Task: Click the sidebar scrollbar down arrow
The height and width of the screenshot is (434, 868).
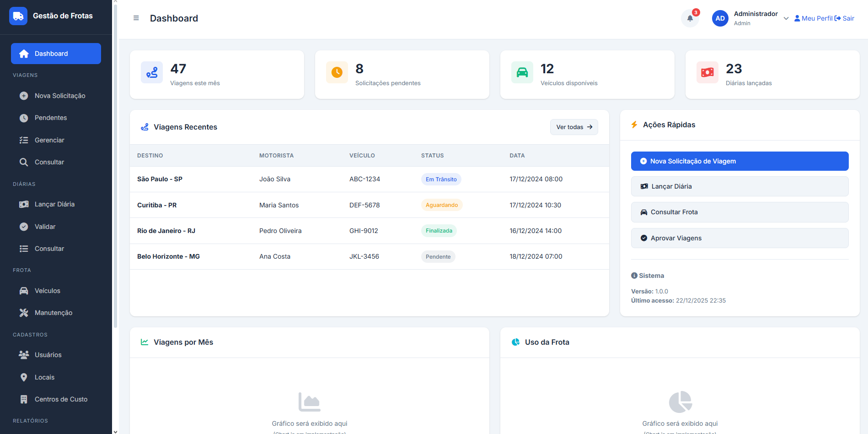Action: [x=115, y=431]
